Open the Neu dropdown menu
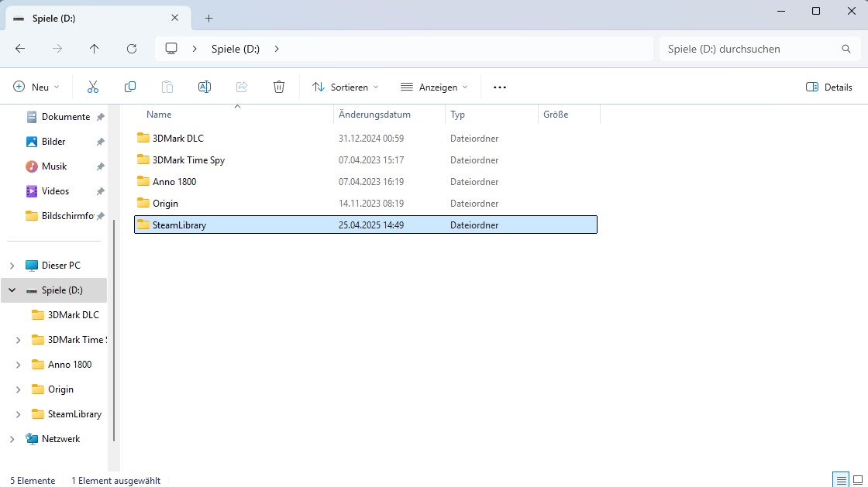The image size is (868, 487). click(x=36, y=87)
